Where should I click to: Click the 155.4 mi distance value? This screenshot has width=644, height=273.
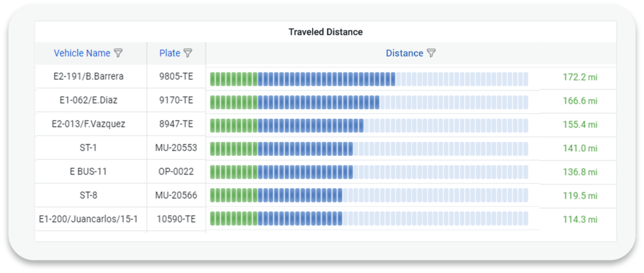pos(580,125)
